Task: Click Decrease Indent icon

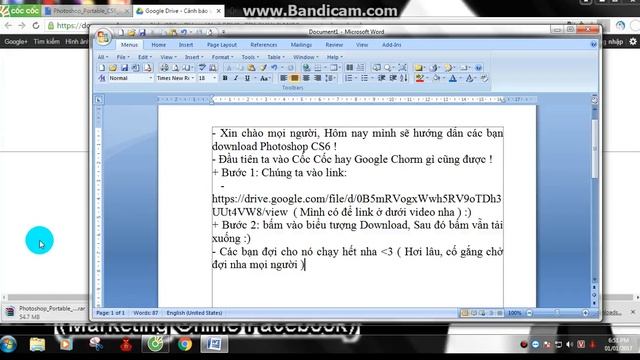Action: (382, 78)
